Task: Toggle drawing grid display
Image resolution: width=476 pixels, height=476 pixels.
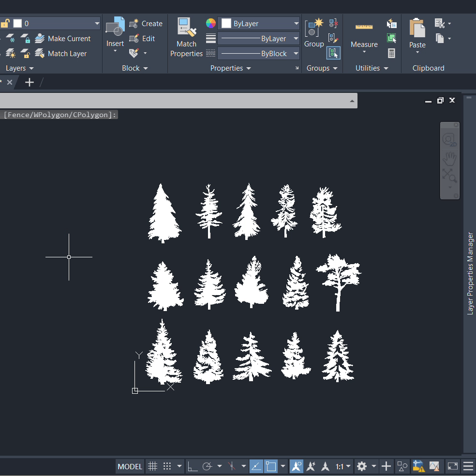Action: 152,466
